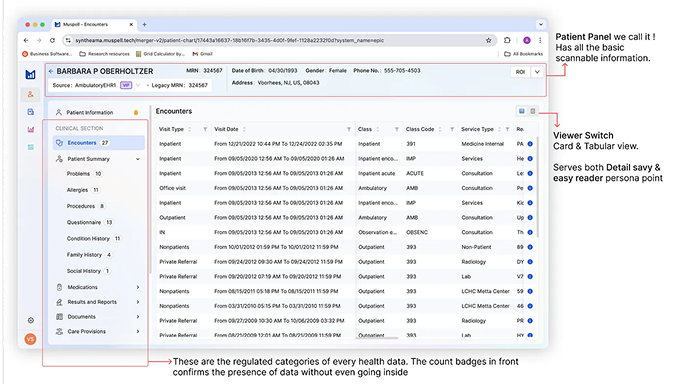Click blue info dot on Office visit row
The width and height of the screenshot is (680, 385).
point(530,188)
